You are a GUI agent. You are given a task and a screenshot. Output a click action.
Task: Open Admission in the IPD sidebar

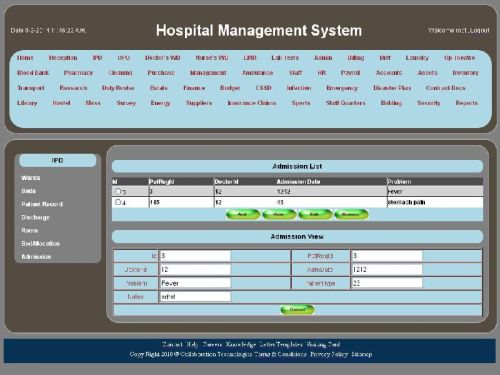pos(36,257)
